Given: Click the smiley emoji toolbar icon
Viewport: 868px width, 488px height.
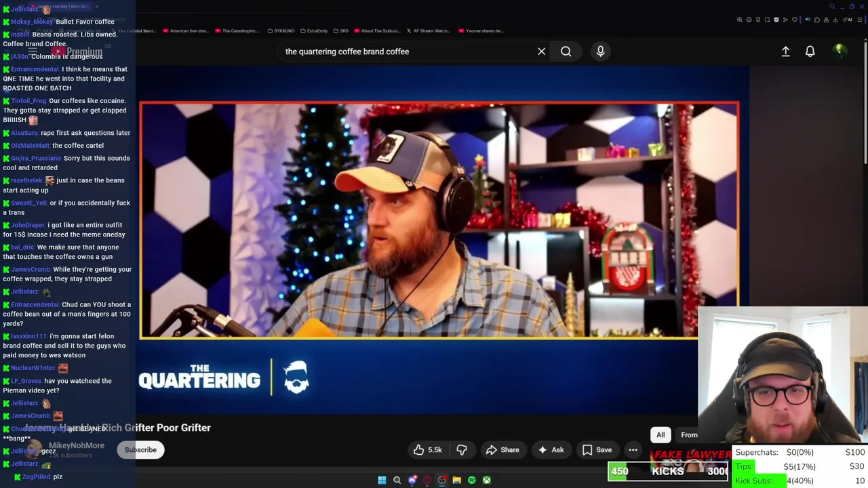Looking at the screenshot, I should [749, 20].
